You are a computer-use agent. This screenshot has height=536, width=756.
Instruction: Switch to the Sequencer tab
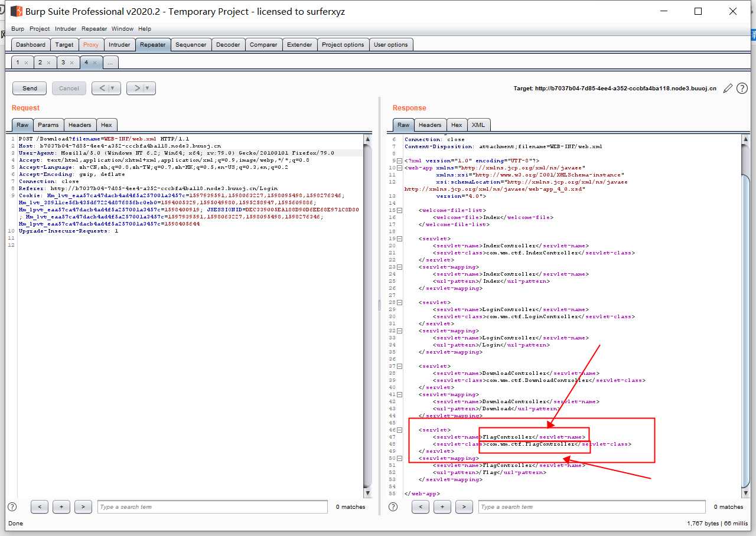point(191,44)
